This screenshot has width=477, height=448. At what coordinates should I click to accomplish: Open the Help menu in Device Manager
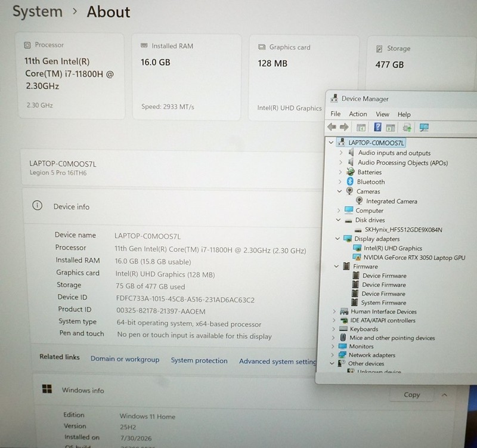[x=404, y=115]
